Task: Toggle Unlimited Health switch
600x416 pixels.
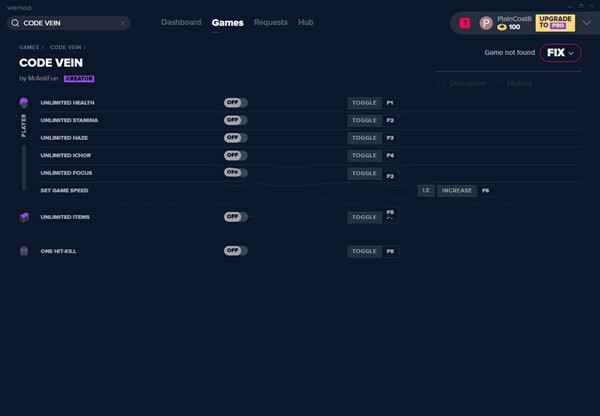Action: [x=236, y=103]
